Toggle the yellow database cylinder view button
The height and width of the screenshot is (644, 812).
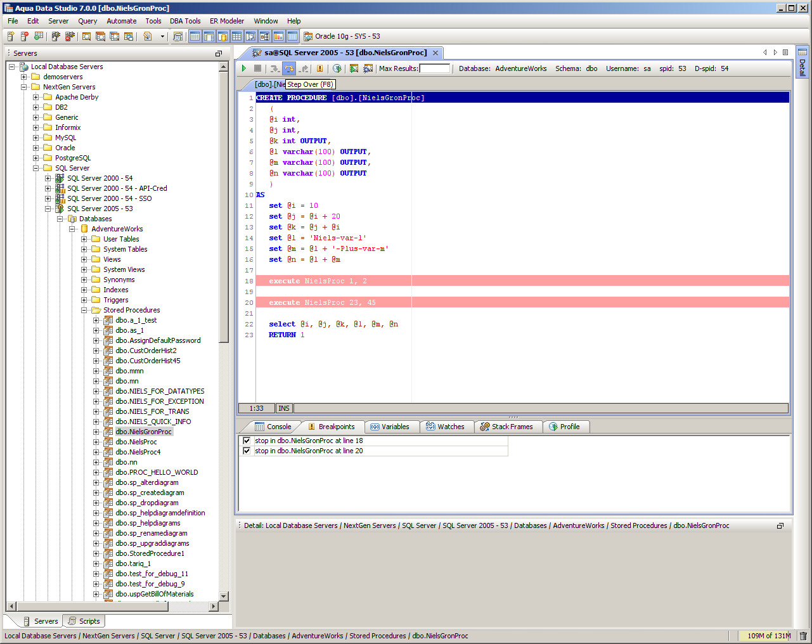tap(222, 36)
